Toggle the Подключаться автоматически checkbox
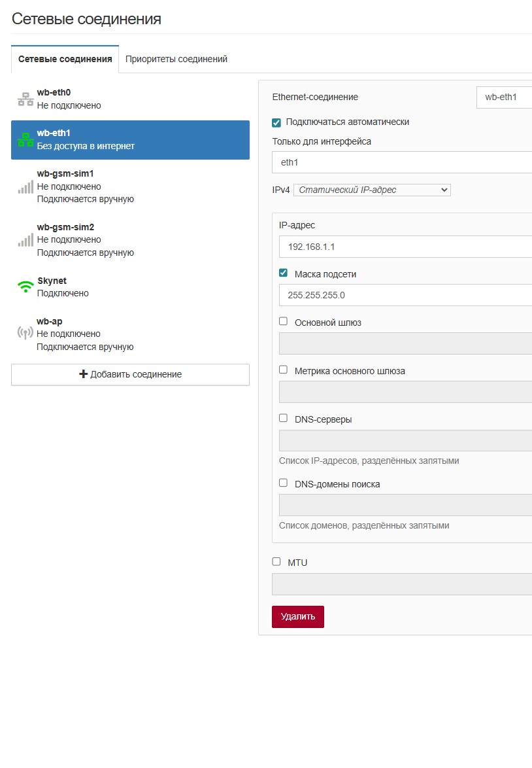Screen dimensions: 532x768 [276, 122]
